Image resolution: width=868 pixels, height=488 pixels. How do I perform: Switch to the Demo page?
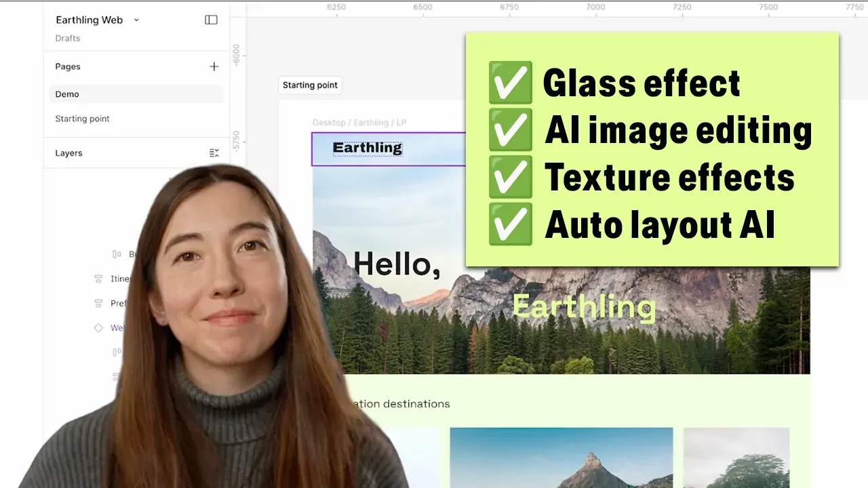pyautogui.click(x=67, y=94)
